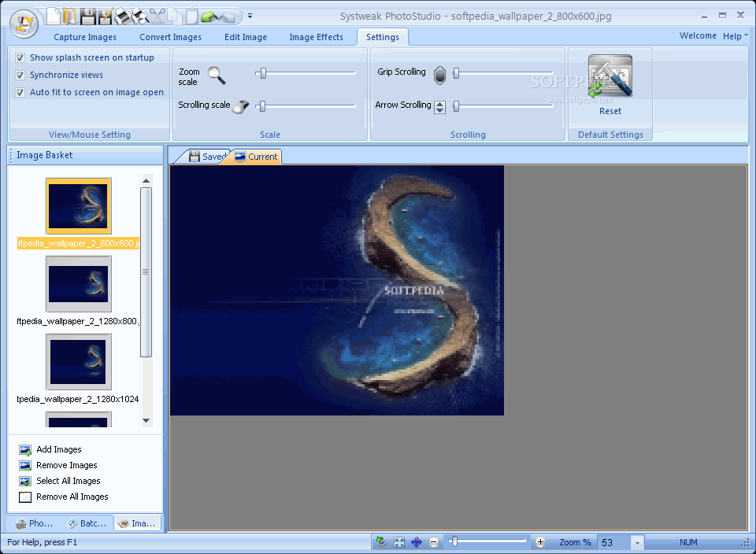
Task: Click the Add Images label
Action: click(x=59, y=449)
